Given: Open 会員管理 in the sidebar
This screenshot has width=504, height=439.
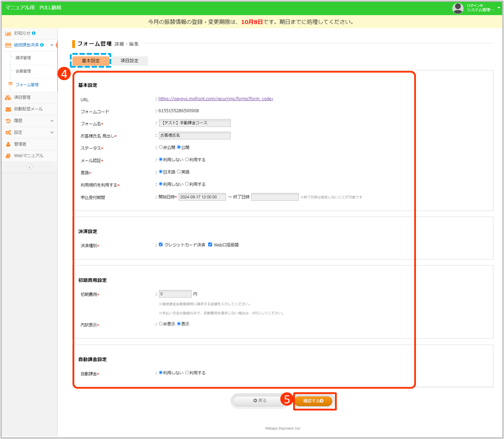Looking at the screenshot, I should click(x=23, y=71).
